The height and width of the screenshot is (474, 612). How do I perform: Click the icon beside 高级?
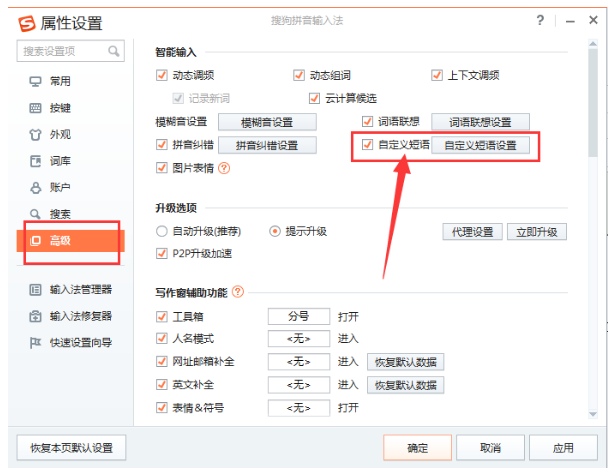click(x=35, y=241)
